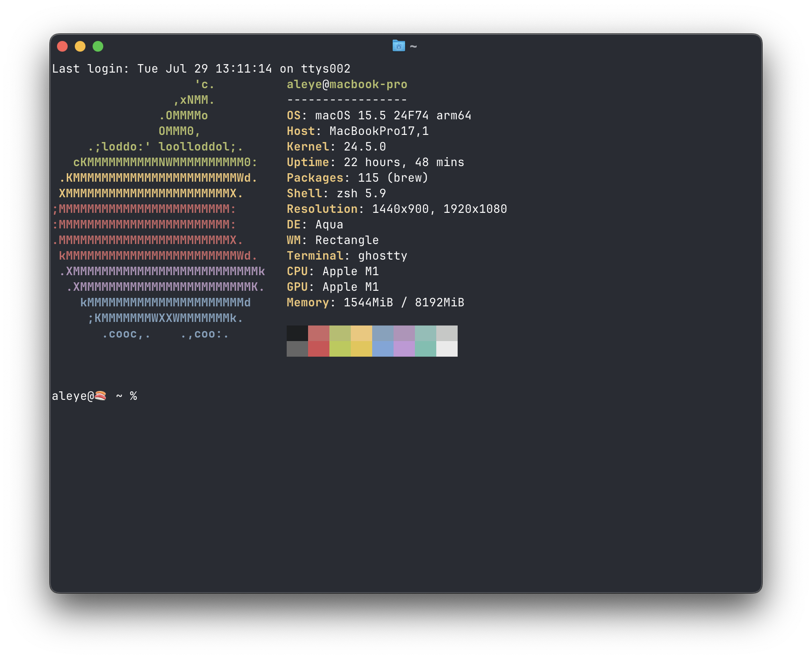This screenshot has height=659, width=812.
Task: Click the aleye@macbook-pro header text
Action: (347, 84)
